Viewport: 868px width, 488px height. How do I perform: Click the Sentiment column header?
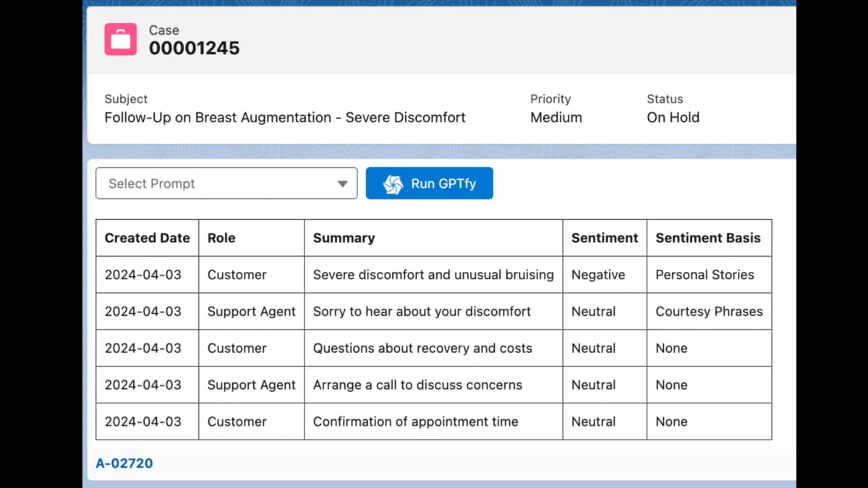pos(604,238)
